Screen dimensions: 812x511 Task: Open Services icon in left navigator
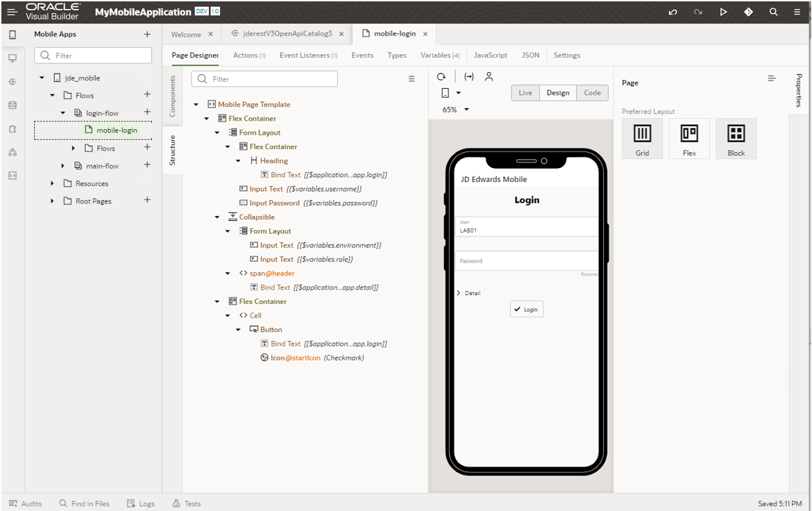(12, 81)
